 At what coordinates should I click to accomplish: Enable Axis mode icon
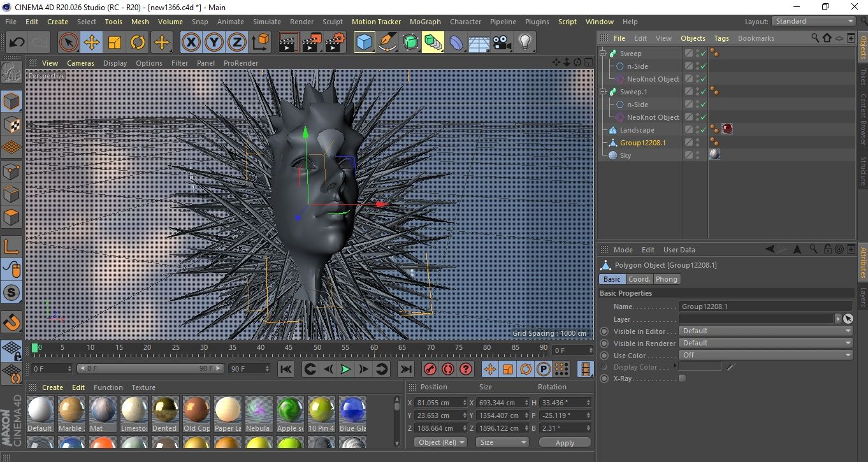click(11, 246)
